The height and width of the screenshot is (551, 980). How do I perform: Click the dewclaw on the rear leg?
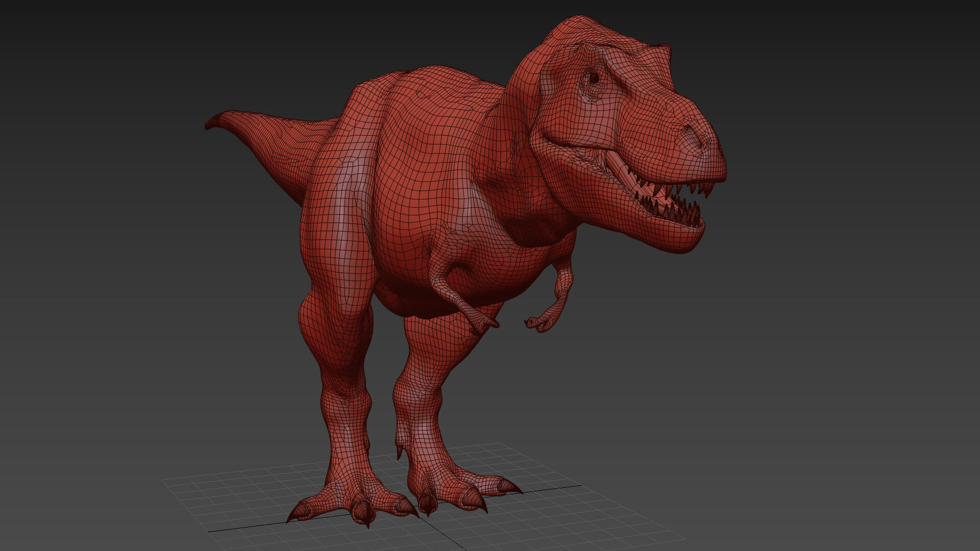400,452
